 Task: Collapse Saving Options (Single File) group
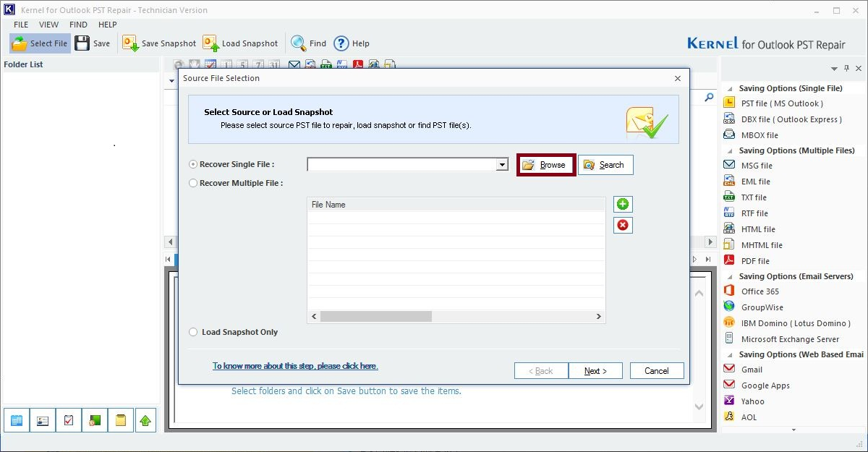tap(730, 89)
